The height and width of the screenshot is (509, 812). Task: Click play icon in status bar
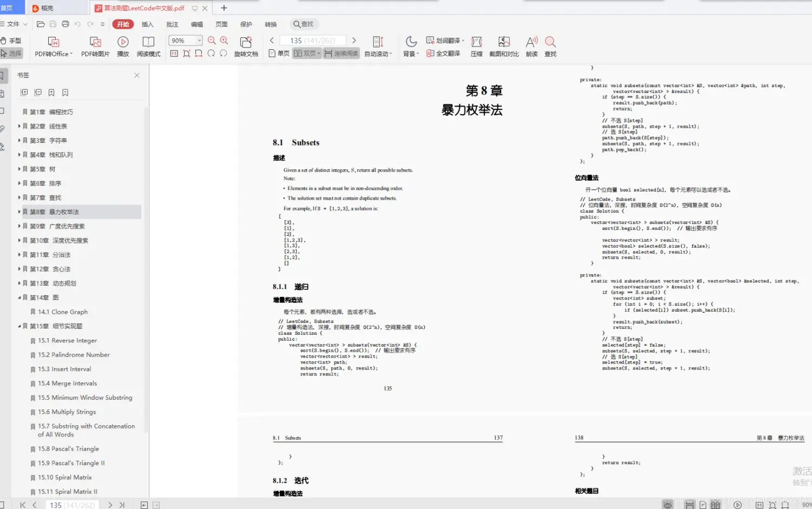pyautogui.click(x=737, y=505)
